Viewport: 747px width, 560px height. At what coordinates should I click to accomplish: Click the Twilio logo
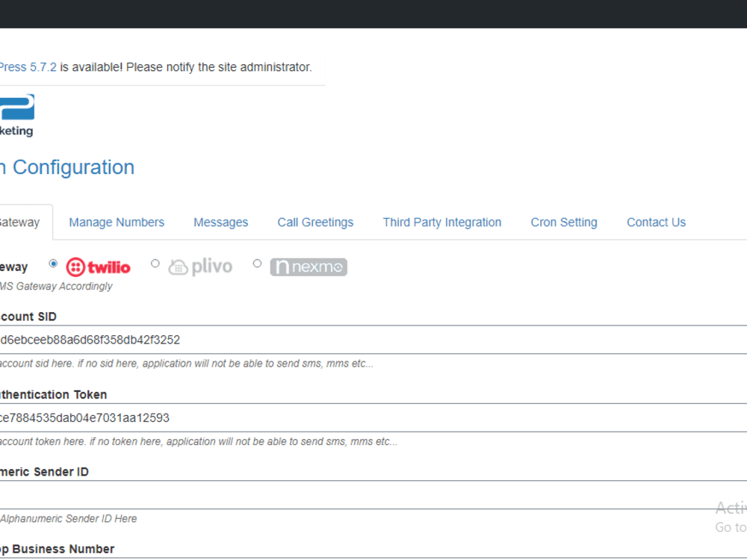(x=98, y=267)
